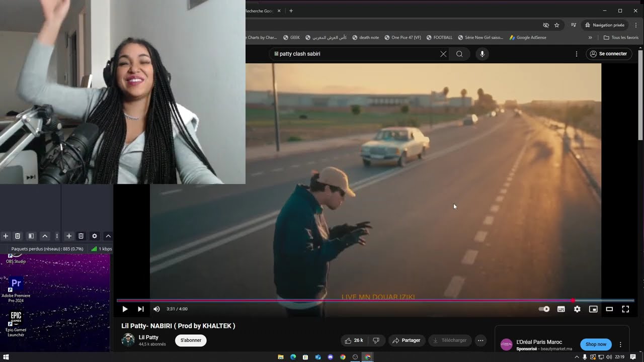Viewport: 644px width, 362px height.
Task: Launch Microsoft Edge from the taskbar
Action: pos(293,357)
